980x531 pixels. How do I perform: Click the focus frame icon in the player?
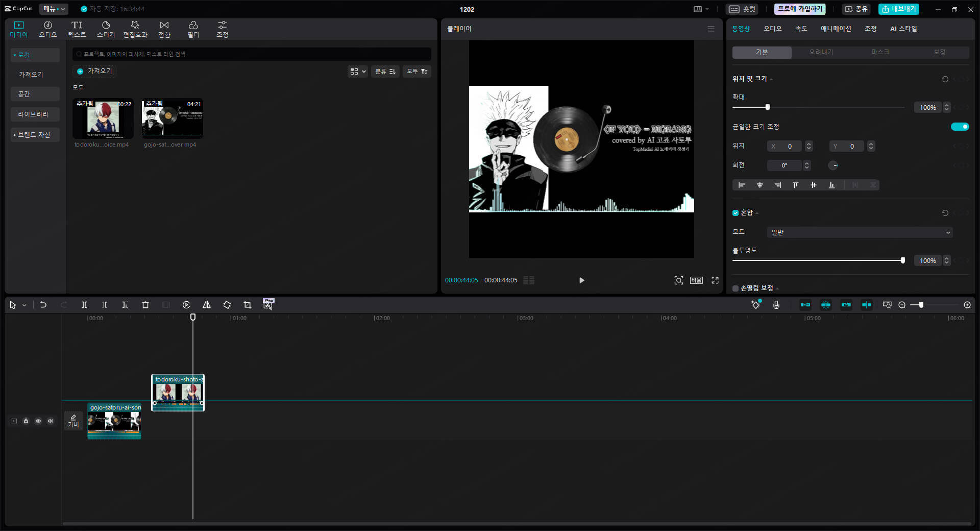coord(679,280)
